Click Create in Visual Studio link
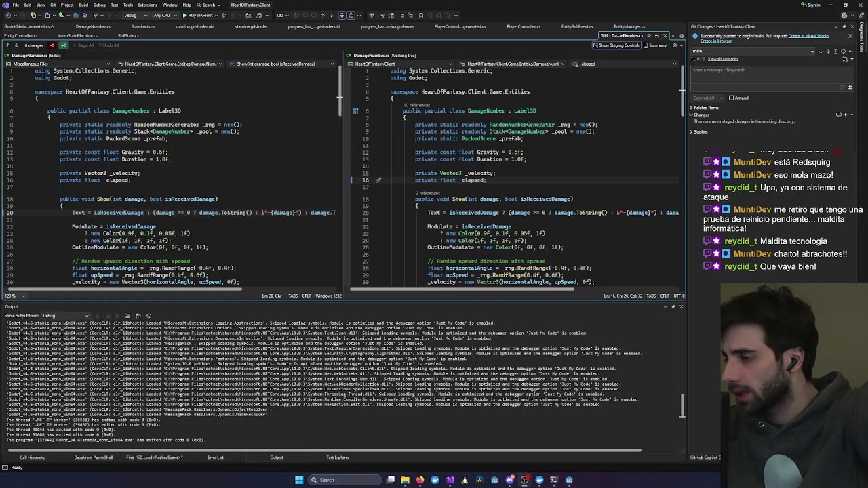This screenshot has width=868, height=488. pyautogui.click(x=808, y=36)
